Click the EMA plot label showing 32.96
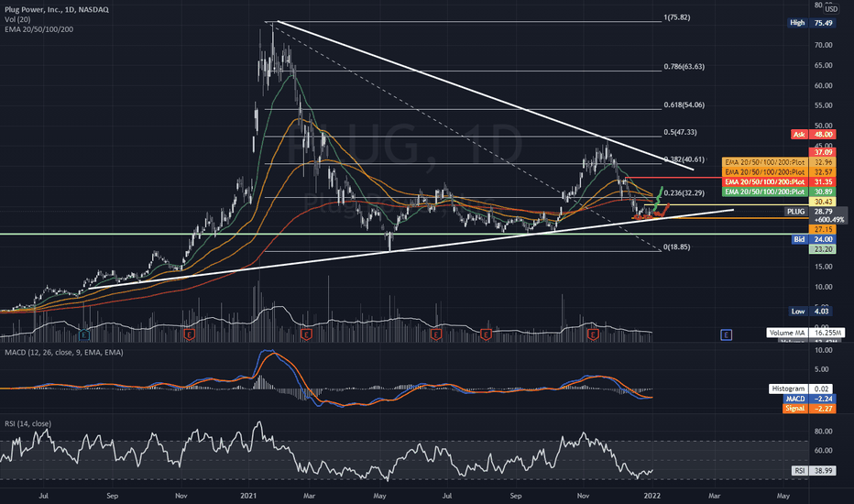Screen dimensions: 854x504 tap(780, 162)
